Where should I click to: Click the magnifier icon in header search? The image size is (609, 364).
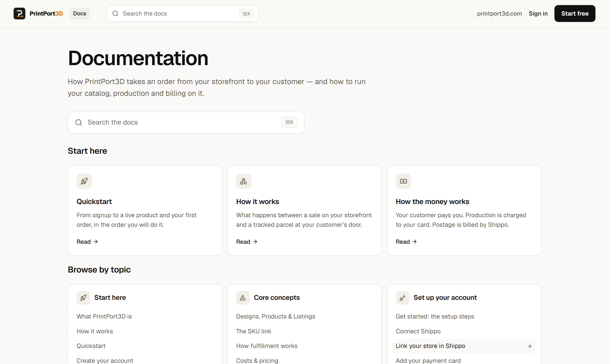click(115, 13)
